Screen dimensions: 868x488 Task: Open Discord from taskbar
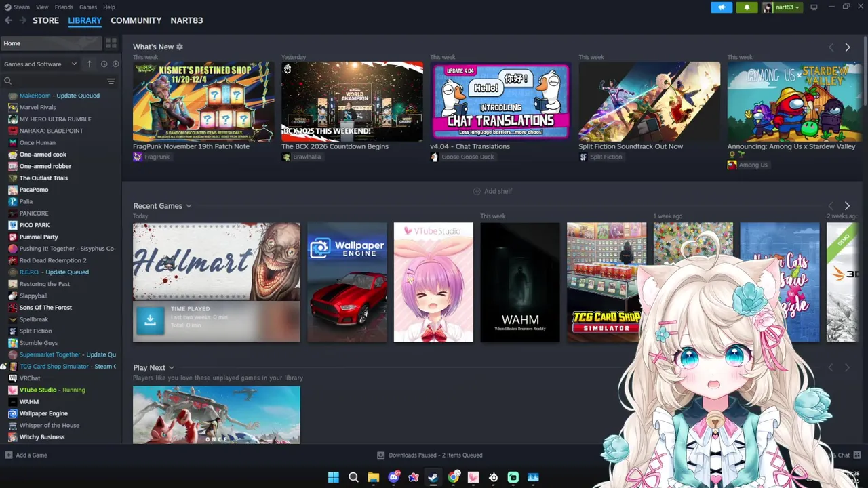click(x=393, y=477)
